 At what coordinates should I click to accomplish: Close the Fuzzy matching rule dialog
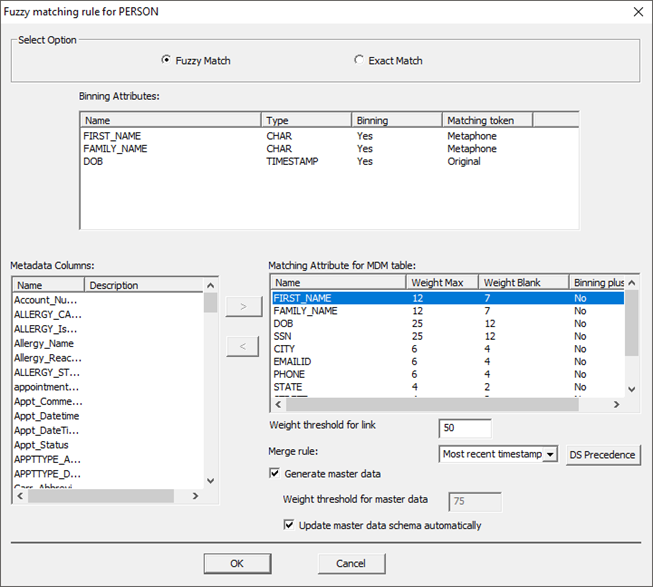(x=638, y=12)
